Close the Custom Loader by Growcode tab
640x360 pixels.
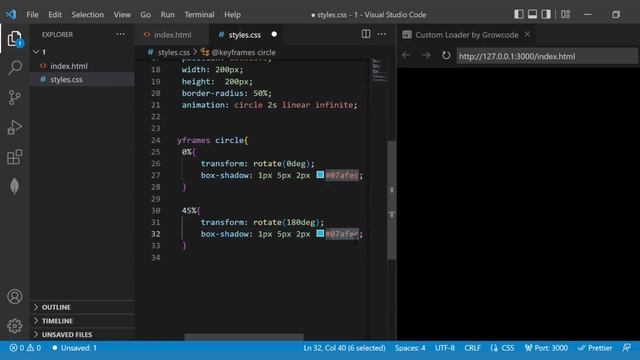527,34
